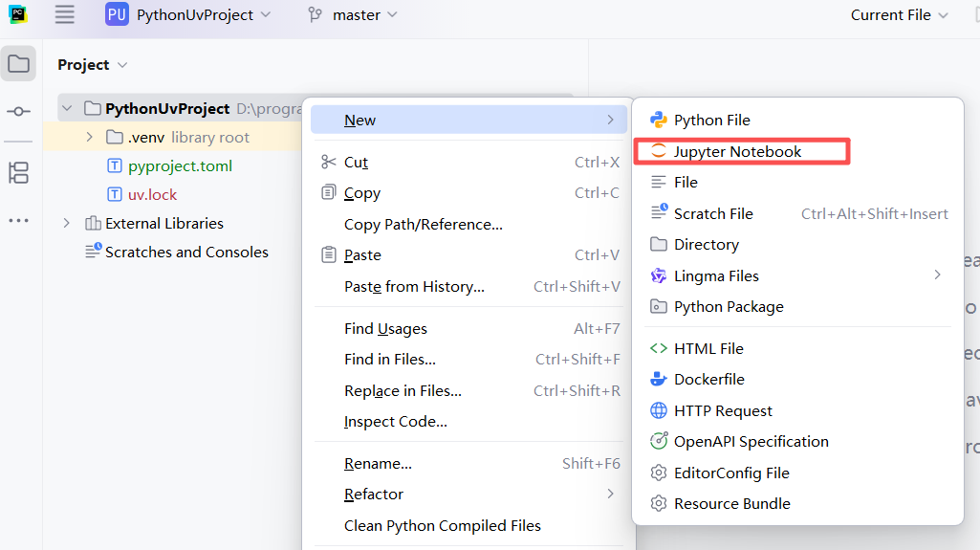Click the Scratch File icon
This screenshot has height=550, width=980.
tap(659, 212)
